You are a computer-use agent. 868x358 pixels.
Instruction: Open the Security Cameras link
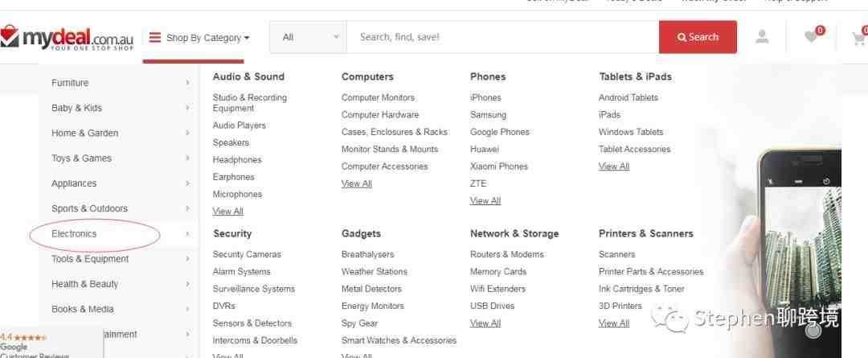[x=247, y=254]
